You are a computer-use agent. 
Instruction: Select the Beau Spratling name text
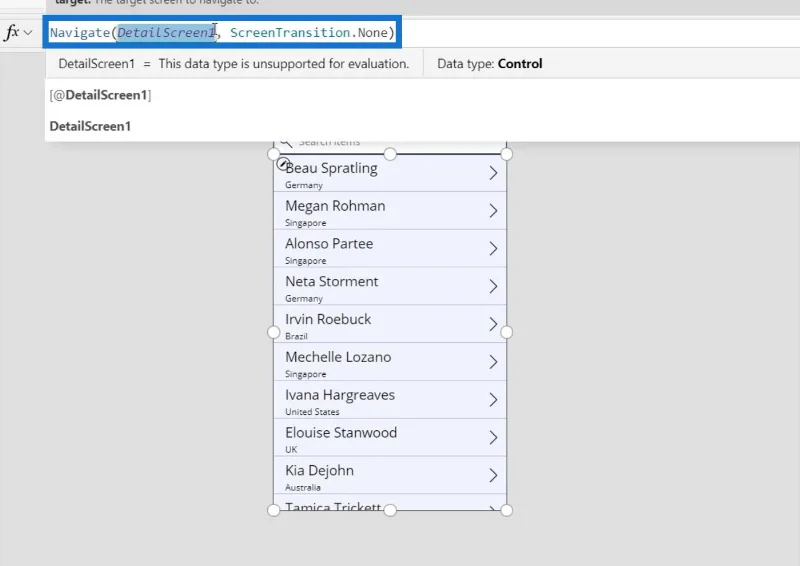[331, 168]
